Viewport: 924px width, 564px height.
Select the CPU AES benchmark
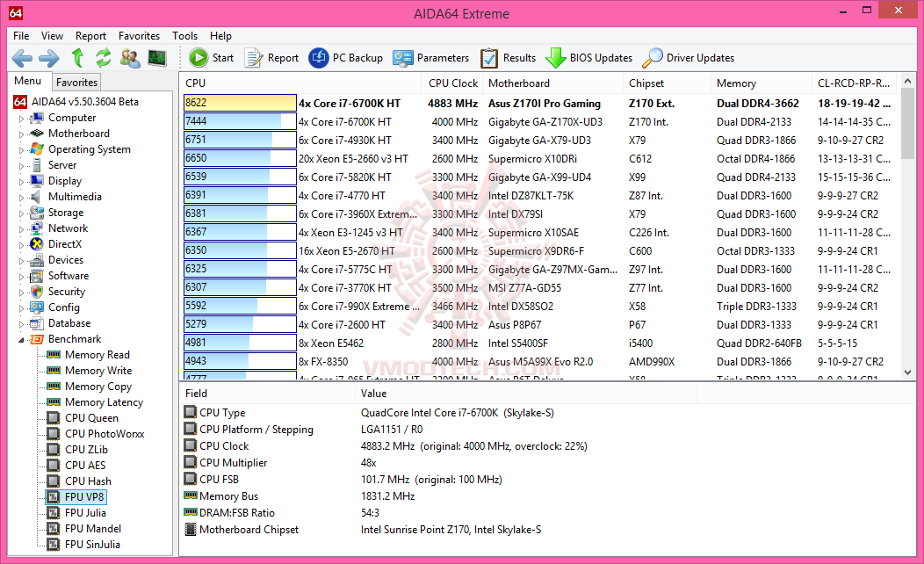click(85, 466)
